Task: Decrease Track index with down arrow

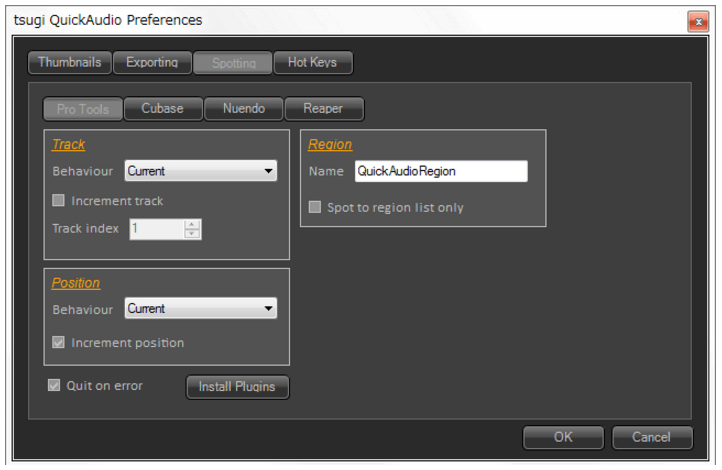Action: click(192, 234)
